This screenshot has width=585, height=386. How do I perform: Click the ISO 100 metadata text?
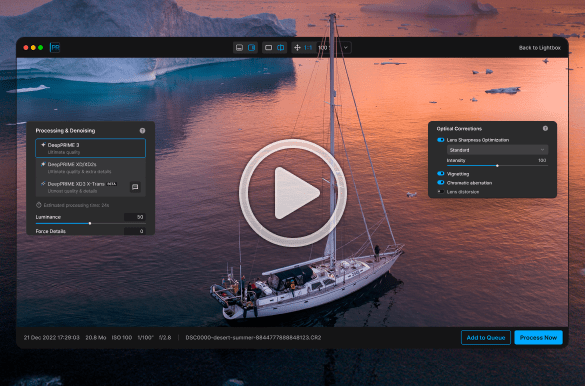point(122,338)
